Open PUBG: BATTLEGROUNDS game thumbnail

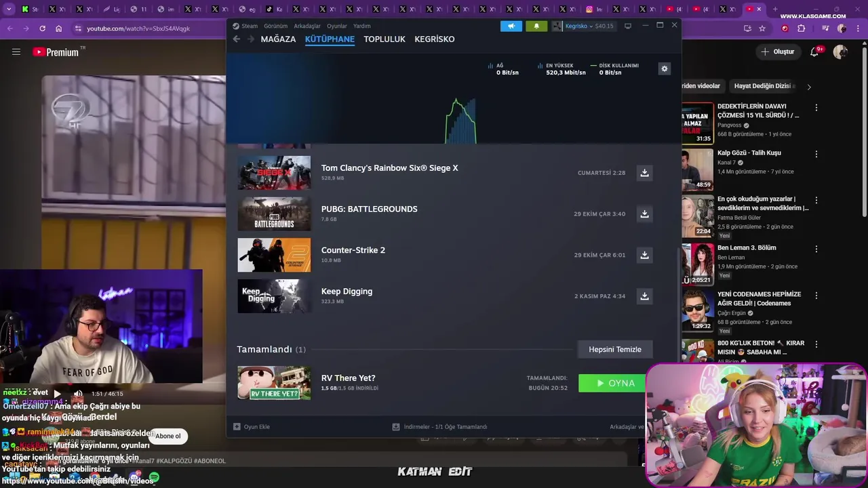click(274, 214)
